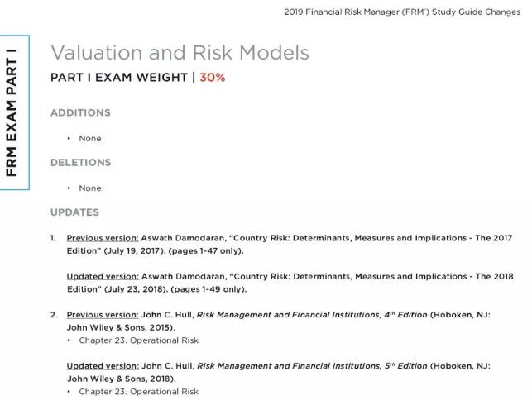Click Chapter 23 bullet below the 2018 Hull citation
Viewport: 532px width, 400px height.
point(138,391)
